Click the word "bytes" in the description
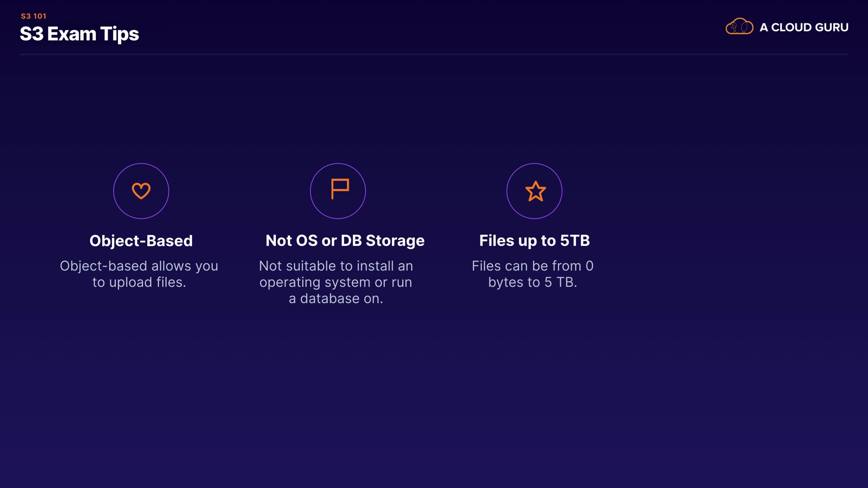The width and height of the screenshot is (868, 488). 505,282
